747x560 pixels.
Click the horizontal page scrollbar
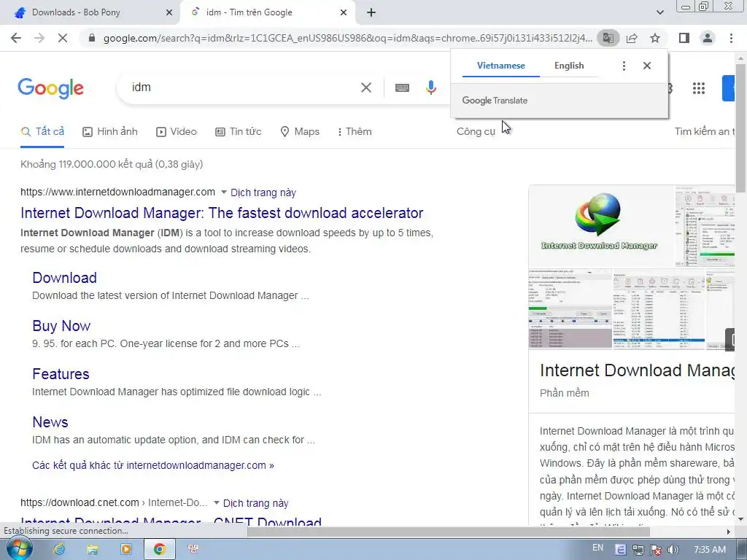[x=448, y=532]
